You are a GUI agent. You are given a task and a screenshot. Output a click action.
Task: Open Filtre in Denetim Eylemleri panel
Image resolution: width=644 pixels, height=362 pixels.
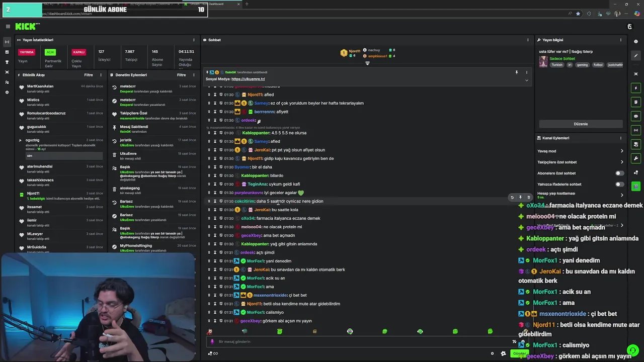[x=182, y=75]
